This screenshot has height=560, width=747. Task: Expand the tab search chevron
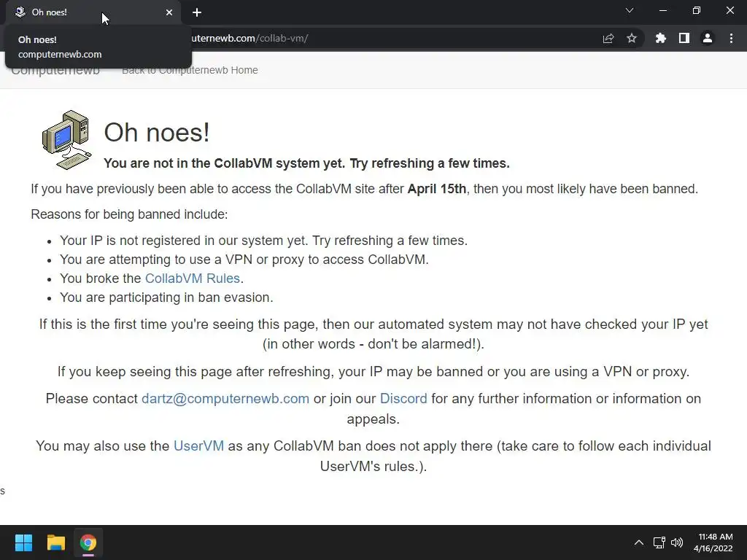pyautogui.click(x=630, y=10)
